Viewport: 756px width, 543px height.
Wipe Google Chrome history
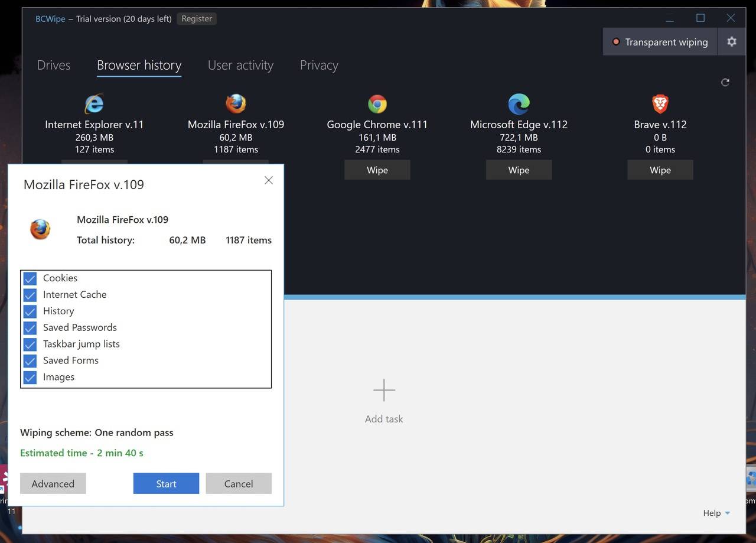(x=377, y=170)
